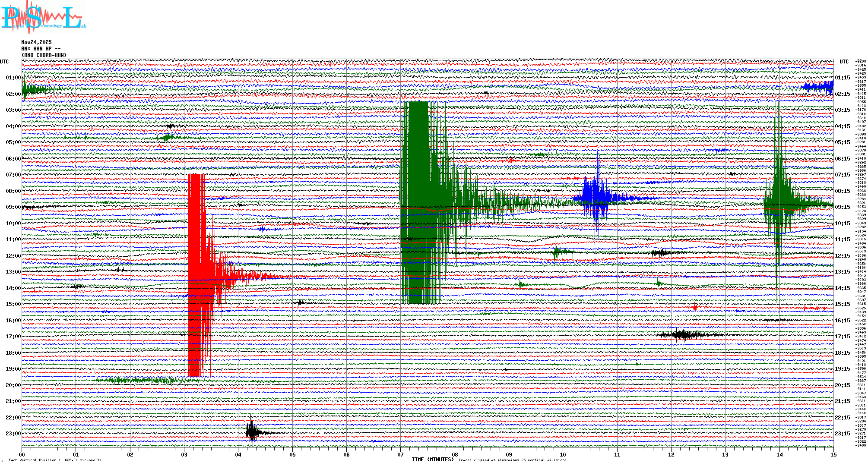Click the 02:15 label on right axis

(842, 94)
